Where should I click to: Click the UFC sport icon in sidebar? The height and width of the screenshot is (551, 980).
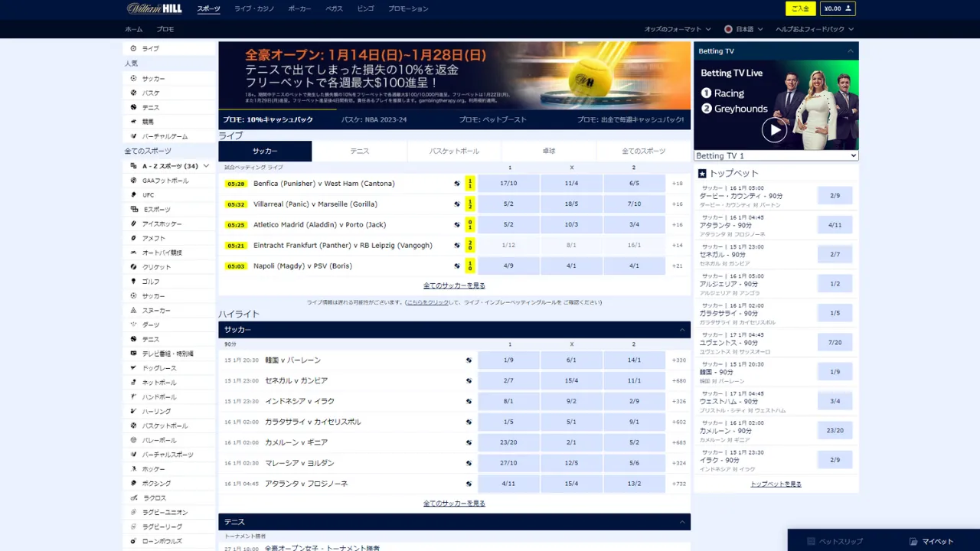[134, 195]
